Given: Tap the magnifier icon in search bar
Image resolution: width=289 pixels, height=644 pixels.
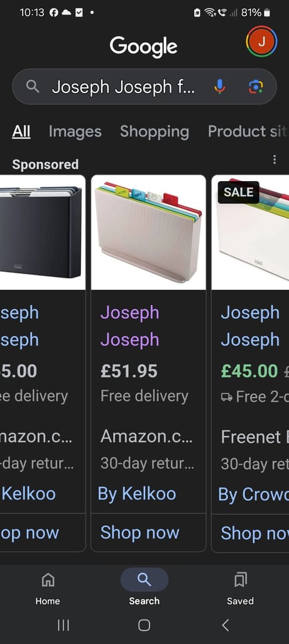Looking at the screenshot, I should tap(33, 87).
